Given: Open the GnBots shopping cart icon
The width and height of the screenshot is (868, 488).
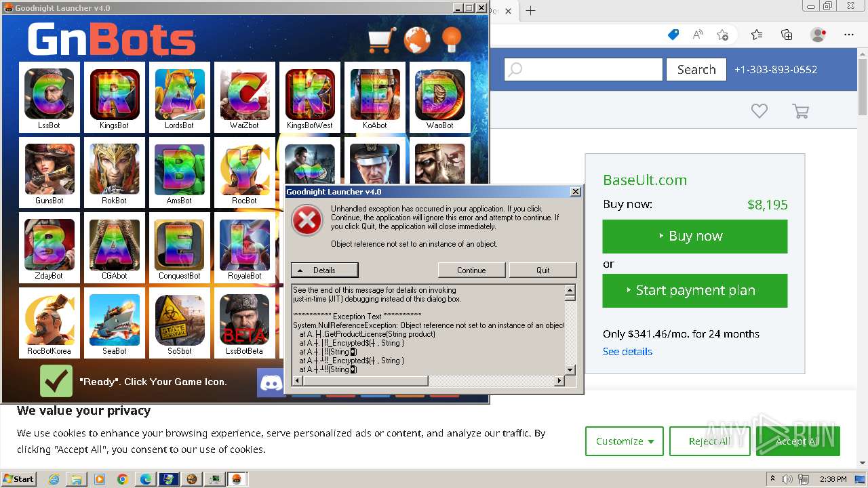Looking at the screenshot, I should pos(382,40).
